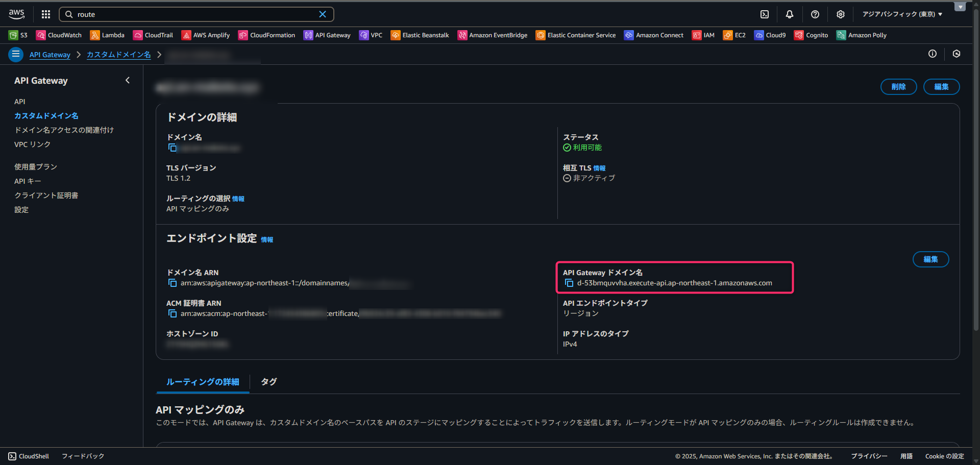Click フィードバック in the footer
980x465 pixels.
coord(83,456)
